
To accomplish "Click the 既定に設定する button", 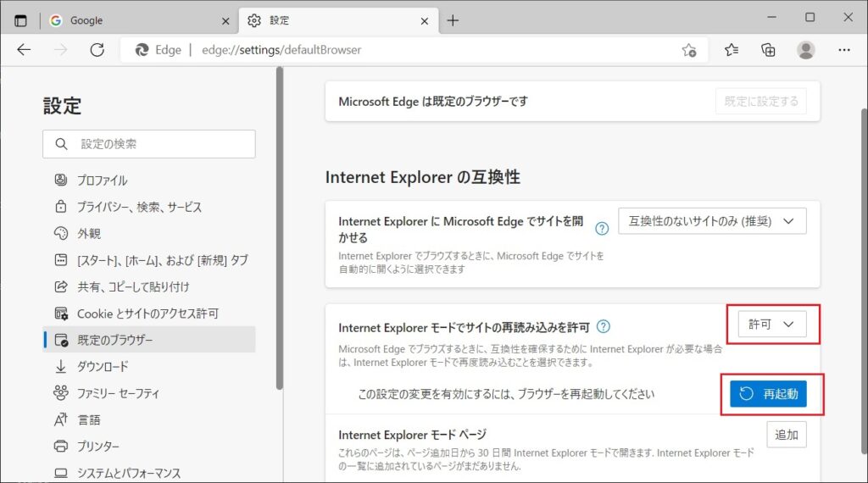I will click(x=761, y=101).
